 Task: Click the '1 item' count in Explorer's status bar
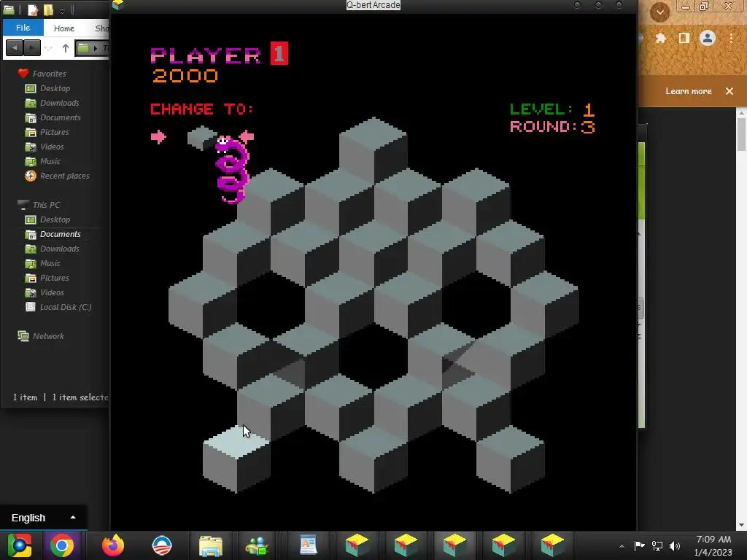click(x=25, y=397)
